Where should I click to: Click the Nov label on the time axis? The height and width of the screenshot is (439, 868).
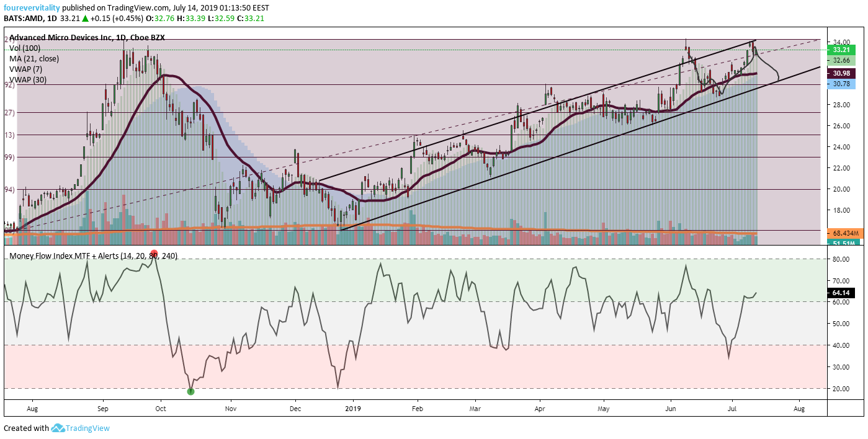coord(231,409)
